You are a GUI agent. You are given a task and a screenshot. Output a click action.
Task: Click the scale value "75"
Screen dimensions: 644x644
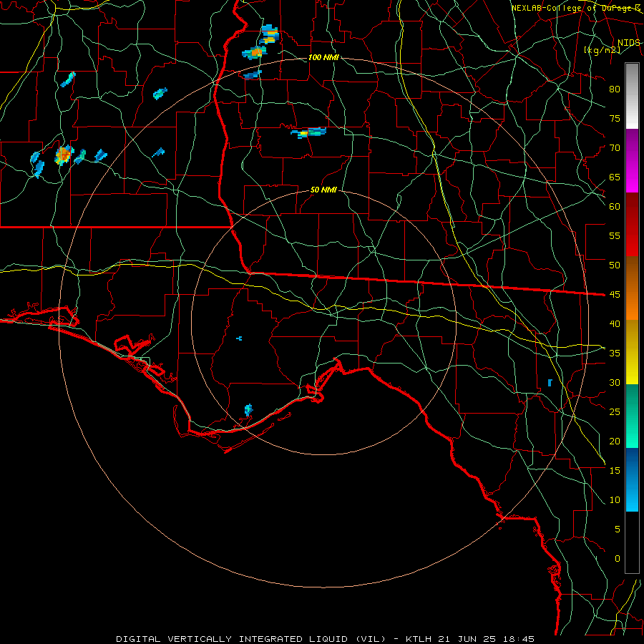(x=615, y=119)
